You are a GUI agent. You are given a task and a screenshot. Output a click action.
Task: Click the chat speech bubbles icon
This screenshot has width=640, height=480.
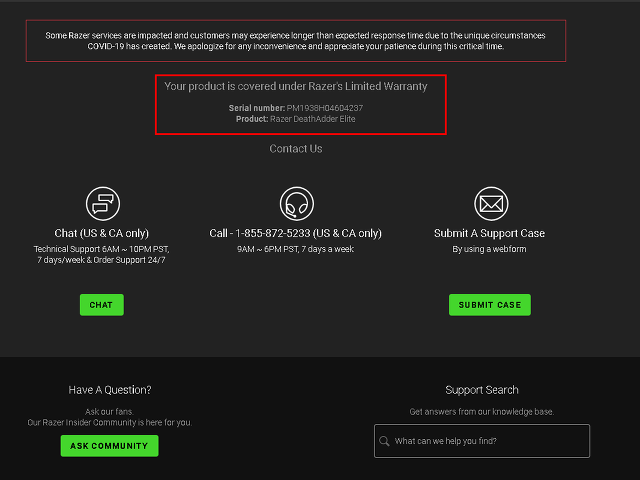point(103,204)
